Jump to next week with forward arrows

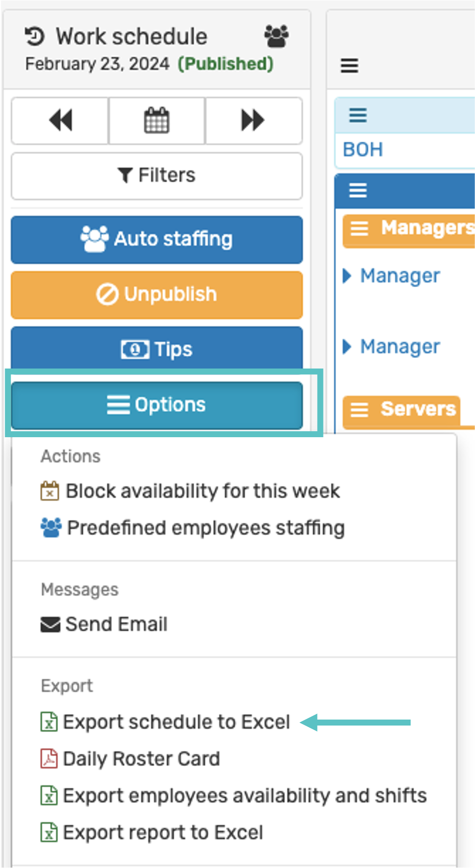[x=254, y=121]
